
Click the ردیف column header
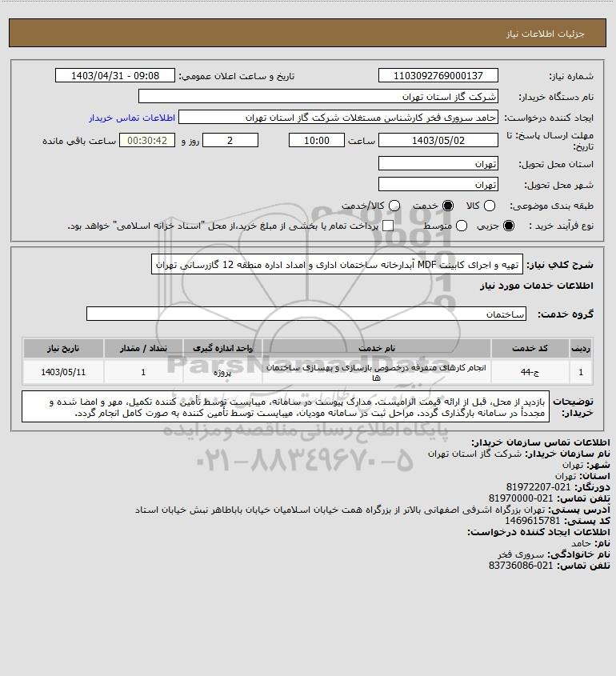581,348
